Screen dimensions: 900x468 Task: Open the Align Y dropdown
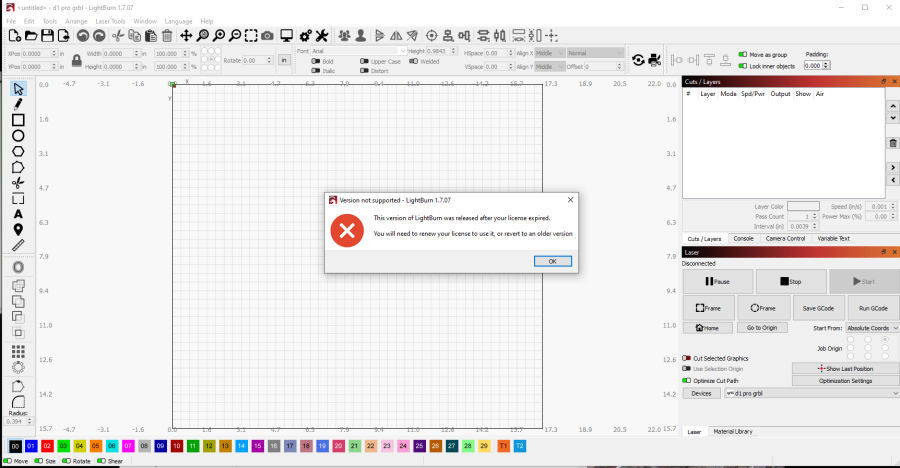click(550, 67)
